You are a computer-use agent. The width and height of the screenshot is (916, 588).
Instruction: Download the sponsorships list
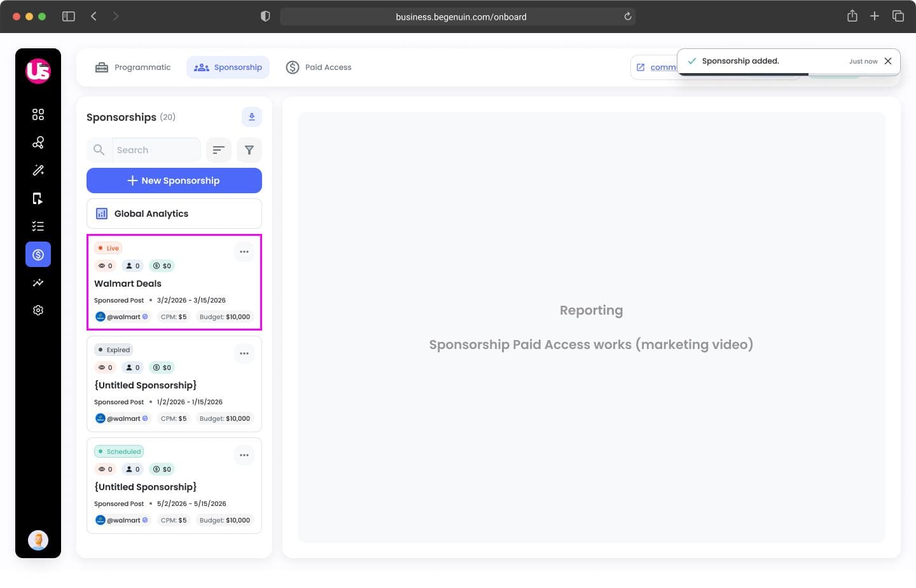click(x=252, y=117)
